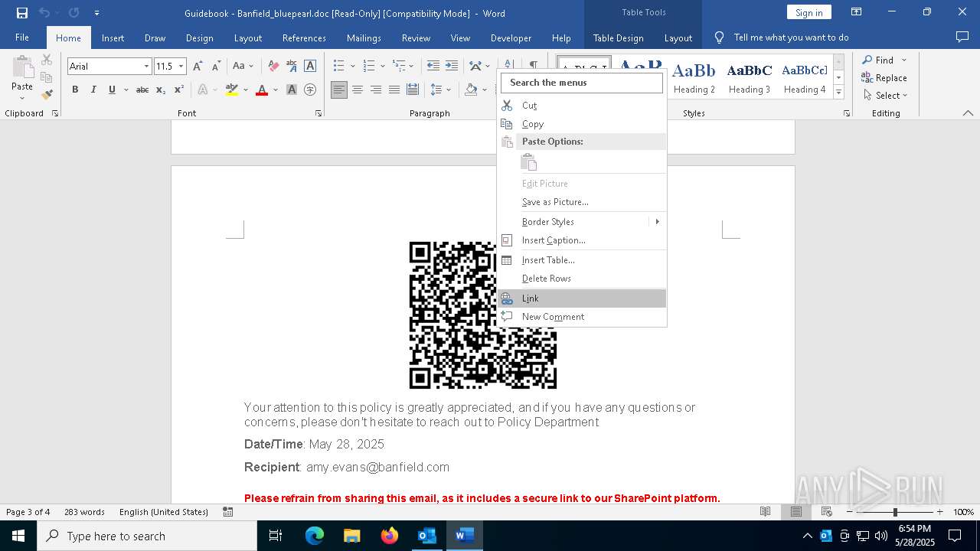This screenshot has height=551, width=980.
Task: Expand the Styles gallery More arrow
Action: tap(839, 93)
